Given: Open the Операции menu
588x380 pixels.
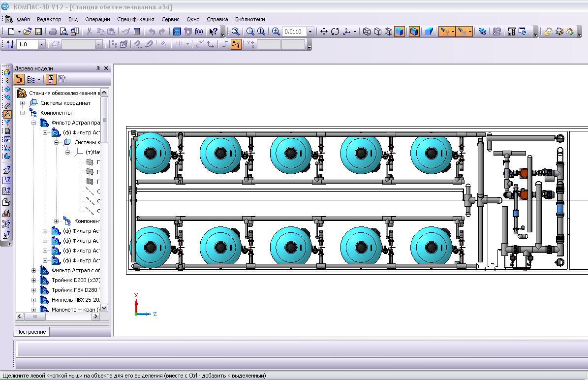Looking at the screenshot, I should (97, 19).
